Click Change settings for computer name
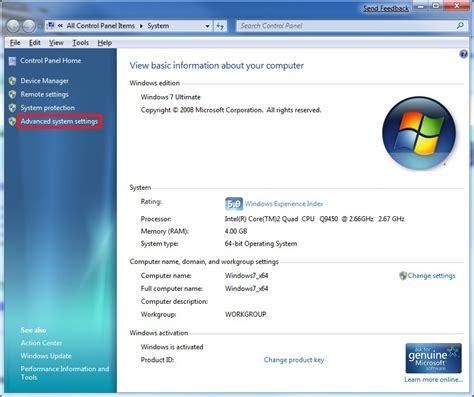The height and width of the screenshot is (397, 474). tap(431, 276)
